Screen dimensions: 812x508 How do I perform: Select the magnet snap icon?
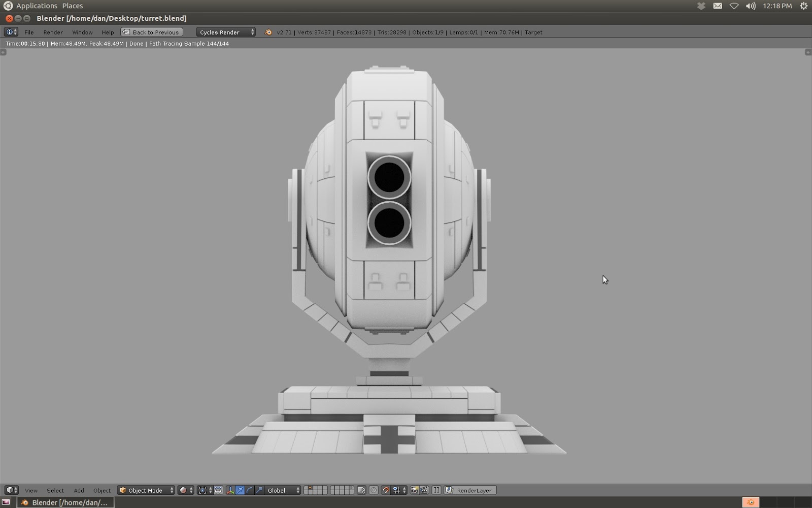[x=386, y=490]
